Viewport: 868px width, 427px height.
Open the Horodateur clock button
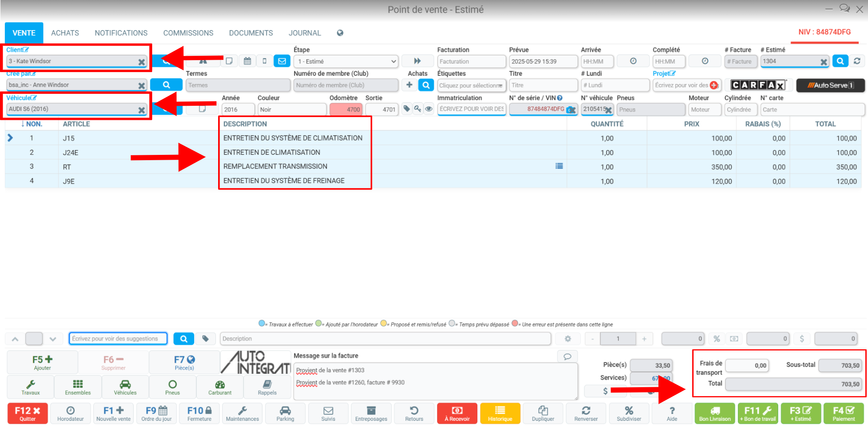point(70,414)
